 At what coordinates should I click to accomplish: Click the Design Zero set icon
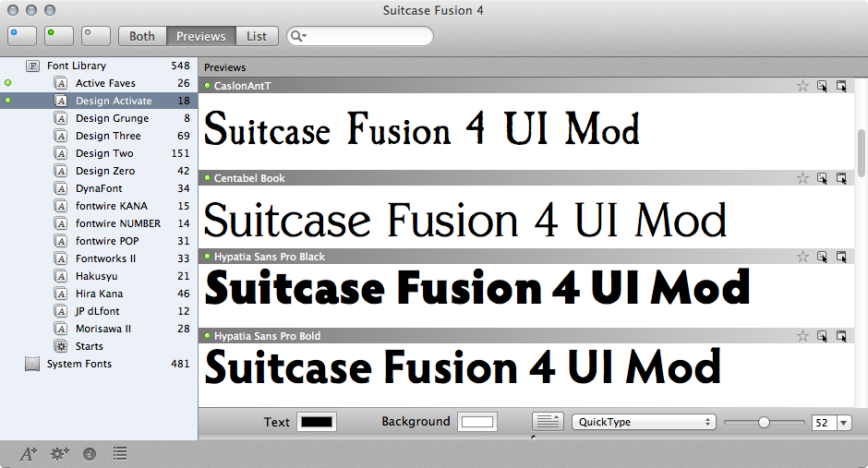click(61, 171)
